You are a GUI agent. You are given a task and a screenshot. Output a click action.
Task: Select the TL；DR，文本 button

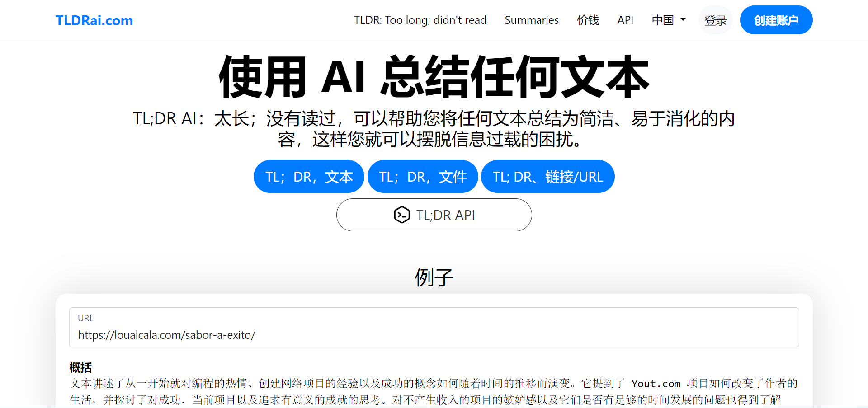(x=309, y=177)
